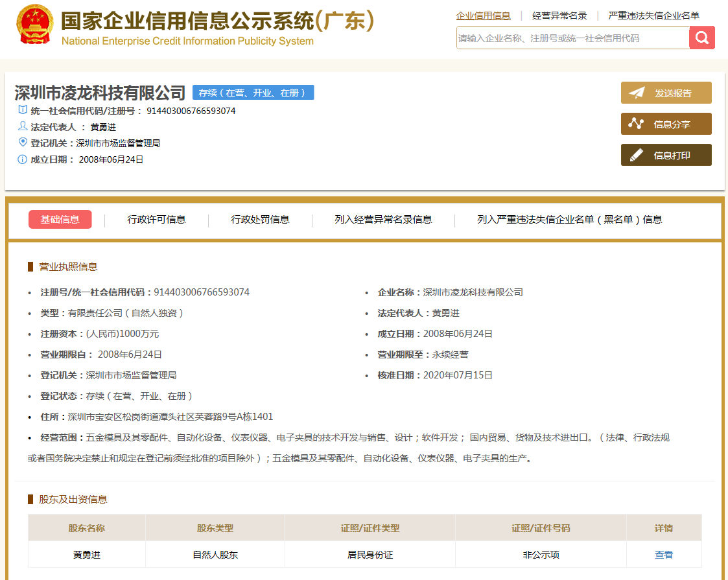The height and width of the screenshot is (580, 728).
Task: Click the 发送报告 button
Action: click(x=666, y=93)
